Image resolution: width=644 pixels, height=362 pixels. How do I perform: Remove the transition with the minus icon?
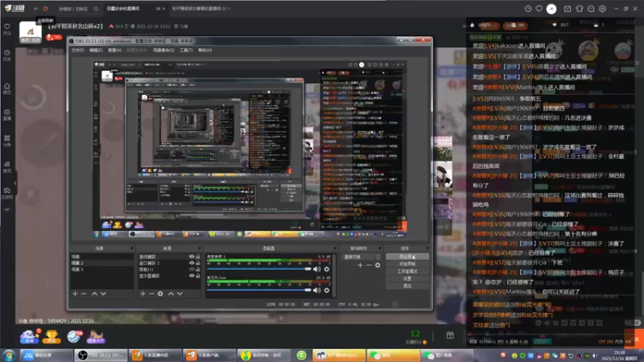click(369, 265)
